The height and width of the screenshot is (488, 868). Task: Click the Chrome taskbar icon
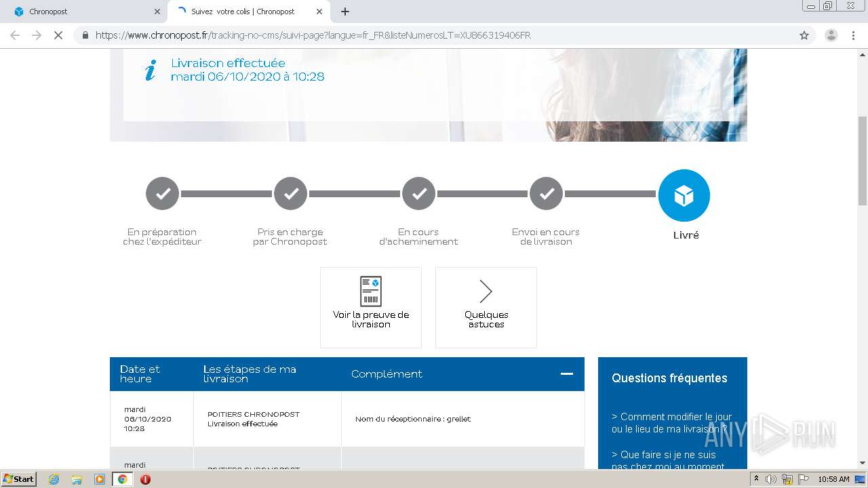tap(122, 479)
